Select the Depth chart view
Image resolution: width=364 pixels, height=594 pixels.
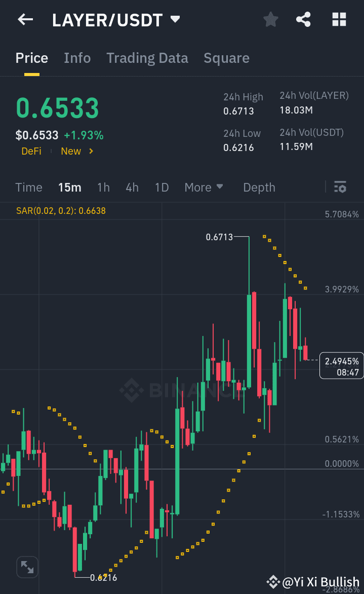point(259,187)
